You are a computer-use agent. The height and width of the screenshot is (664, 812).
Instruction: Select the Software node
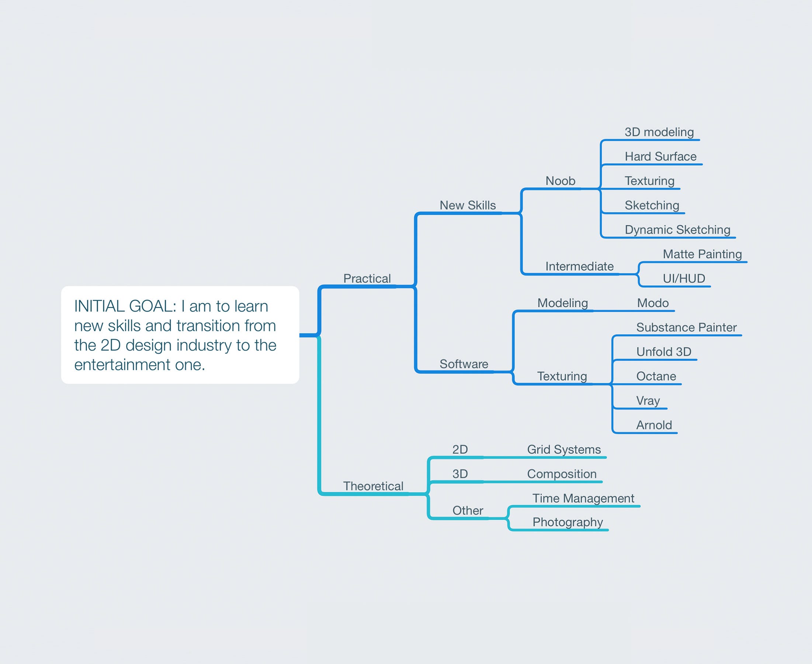[464, 364]
